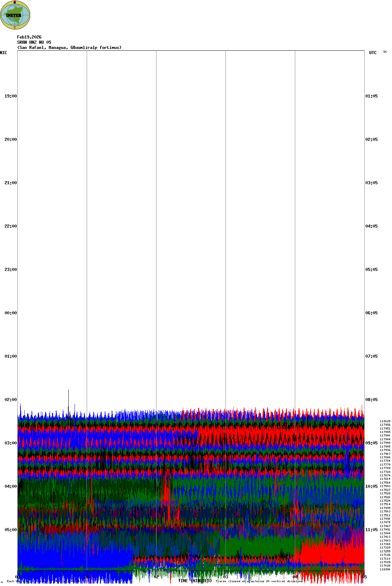
Task: Click the 01:05 UTC time marker
Action: point(372,96)
